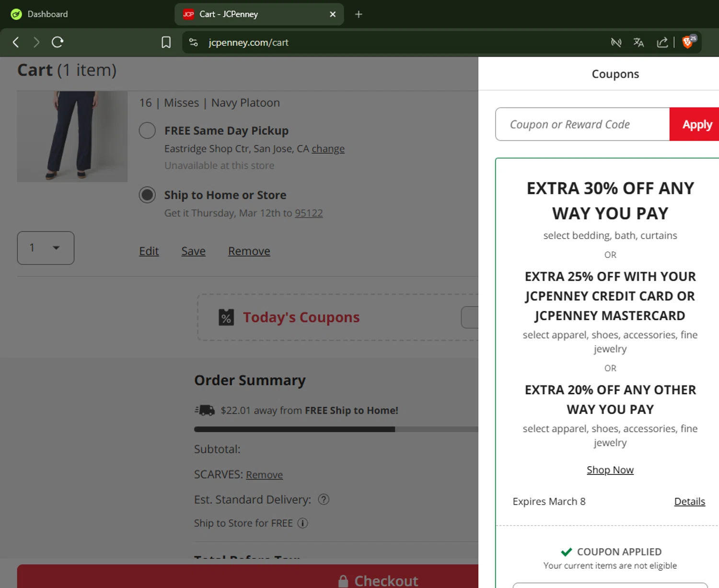719x588 pixels.
Task: Open info icon next to Ship to Store
Action: [302, 523]
